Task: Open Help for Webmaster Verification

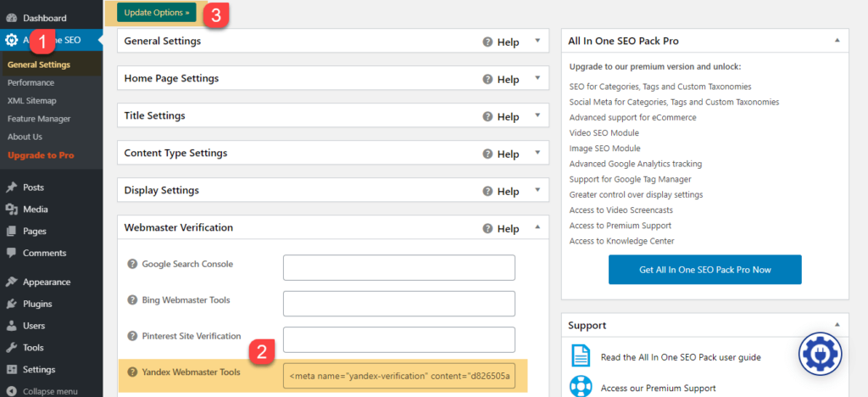Action: pyautogui.click(x=501, y=229)
